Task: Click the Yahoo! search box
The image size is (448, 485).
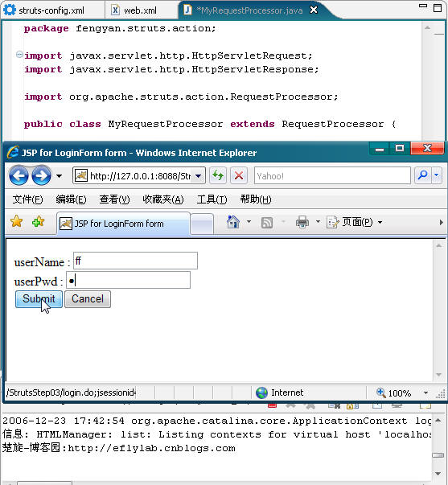Action: pyautogui.click(x=332, y=175)
